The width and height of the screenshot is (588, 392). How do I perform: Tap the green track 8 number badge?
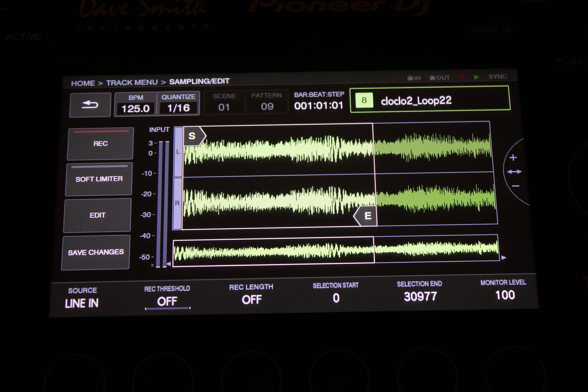click(x=364, y=100)
